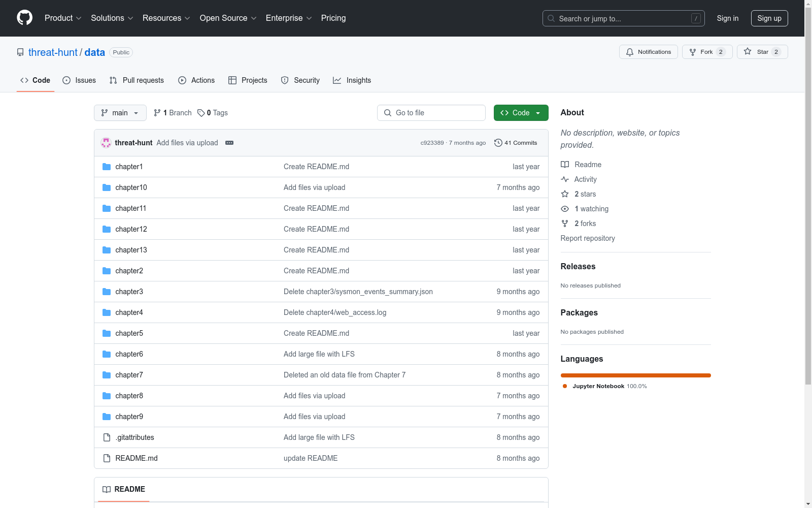Click the commit history clock icon
This screenshot has width=812, height=508.
point(498,143)
